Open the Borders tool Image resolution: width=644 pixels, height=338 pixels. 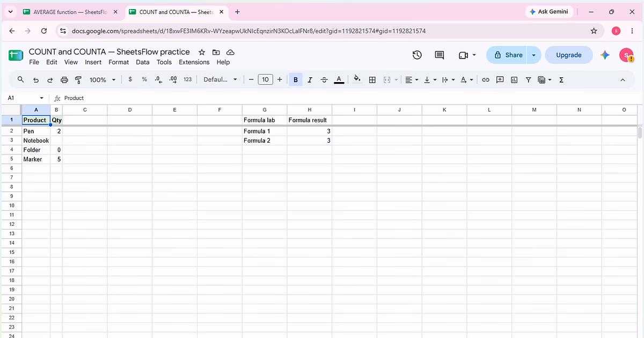click(x=372, y=79)
